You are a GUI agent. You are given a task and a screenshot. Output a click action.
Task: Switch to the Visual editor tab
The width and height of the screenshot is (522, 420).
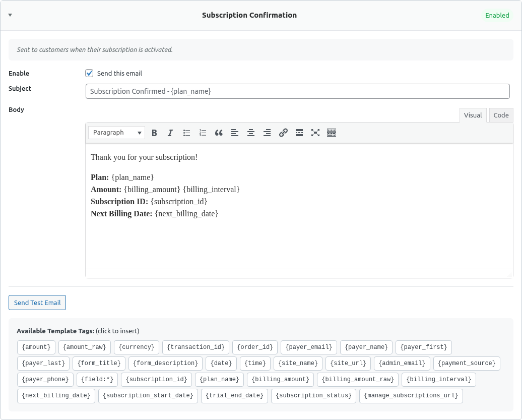473,115
